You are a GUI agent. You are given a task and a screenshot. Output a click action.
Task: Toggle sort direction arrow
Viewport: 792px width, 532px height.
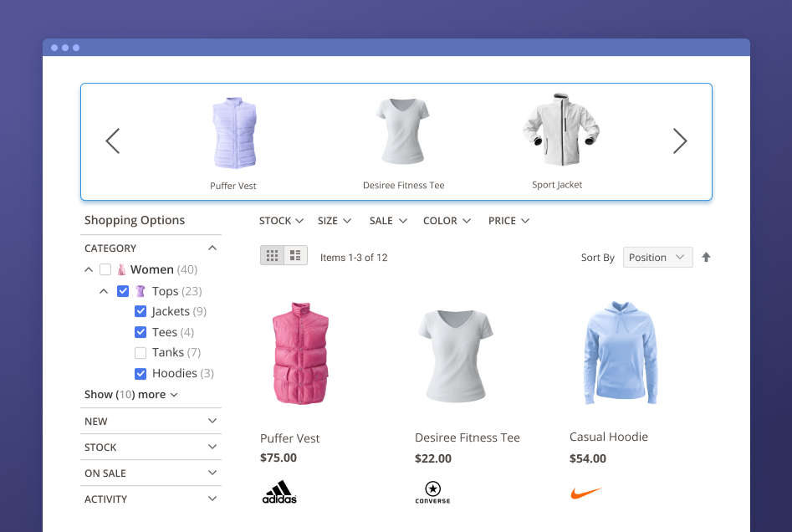coord(706,258)
